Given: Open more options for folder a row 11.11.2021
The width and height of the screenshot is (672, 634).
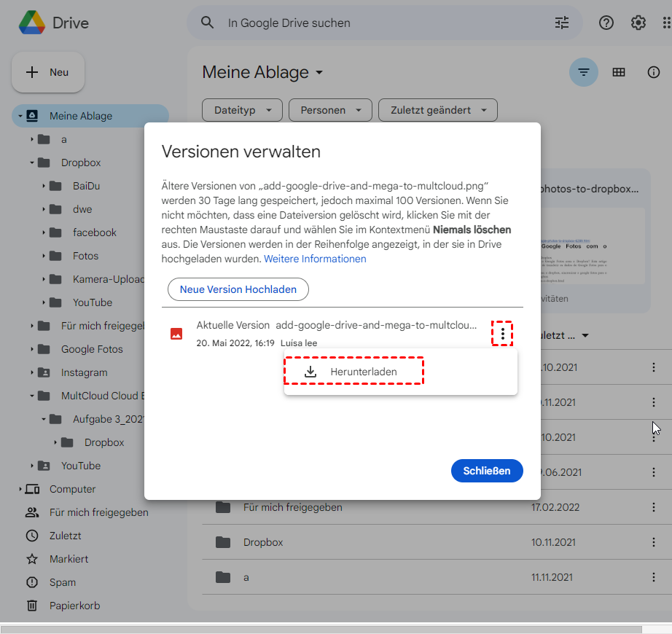Looking at the screenshot, I should (654, 577).
